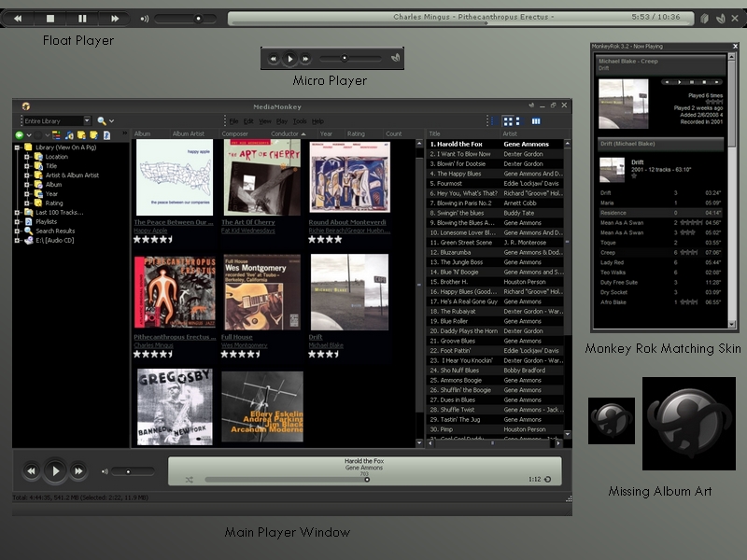Open the search options arrow beside magnifier
This screenshot has height=560, width=747.
pyautogui.click(x=111, y=121)
